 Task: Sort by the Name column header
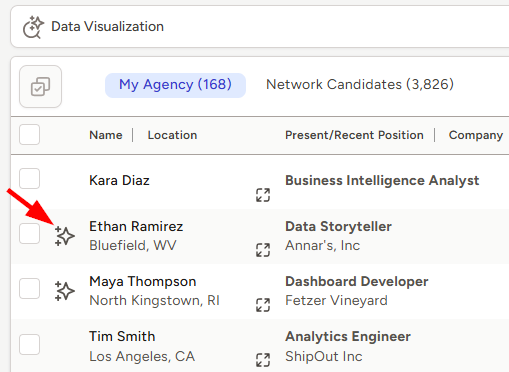[x=106, y=135]
